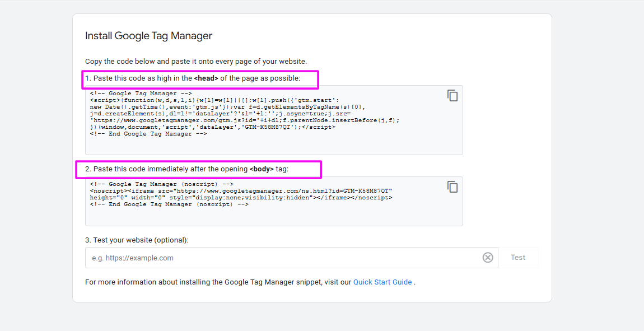
Task: Copy the head Google Tag Manager snippet
Action: (452, 96)
